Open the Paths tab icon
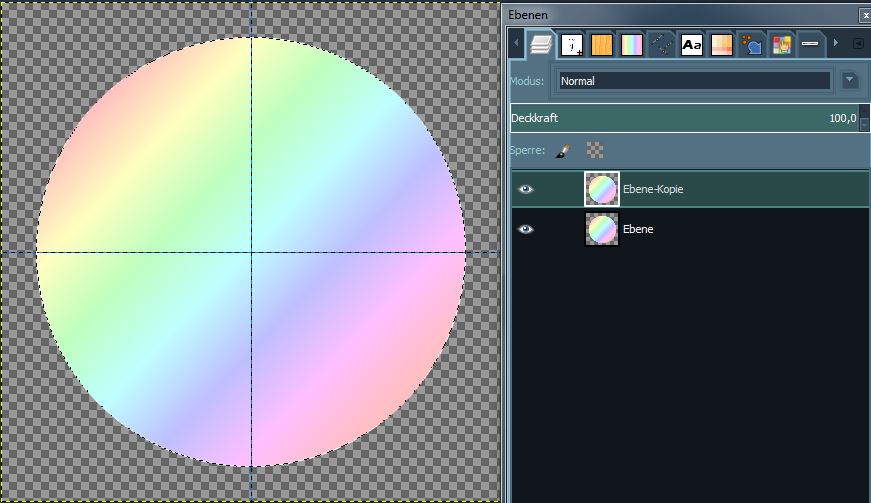871x503 pixels. (661, 44)
